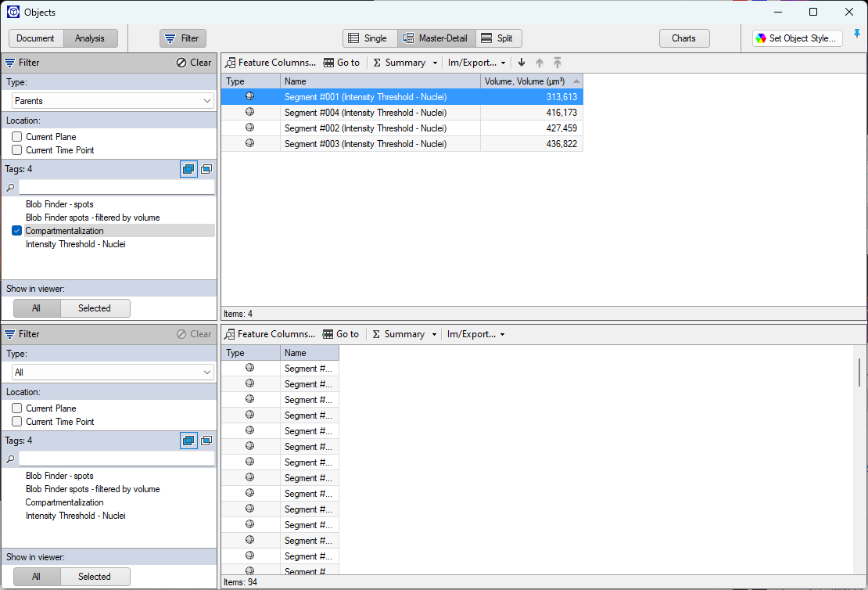This screenshot has width=868, height=590.
Task: Open the tag search field magnifier
Action: pyautogui.click(x=9, y=188)
